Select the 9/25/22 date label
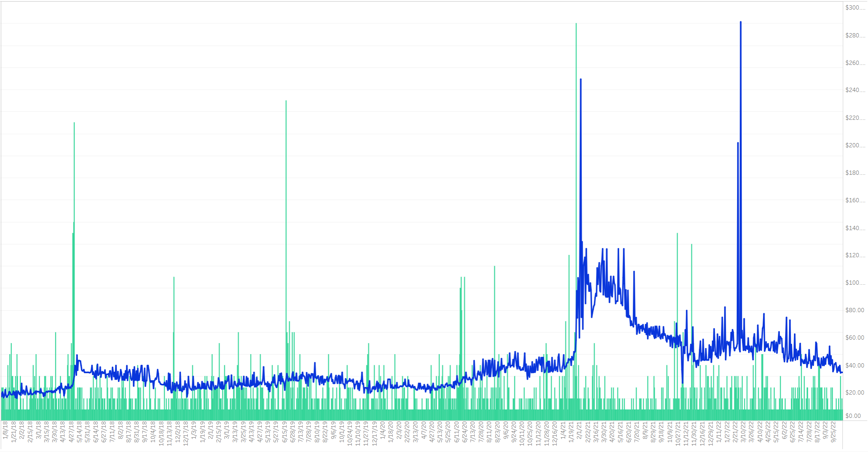Image resolution: width=868 pixels, height=456 pixels. click(834, 432)
